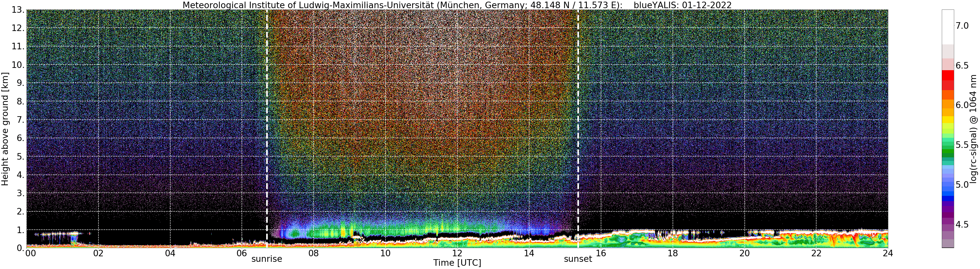The image size is (980, 269).
Task: Click the 'sunset' label under the time axis
Action: 578,259
